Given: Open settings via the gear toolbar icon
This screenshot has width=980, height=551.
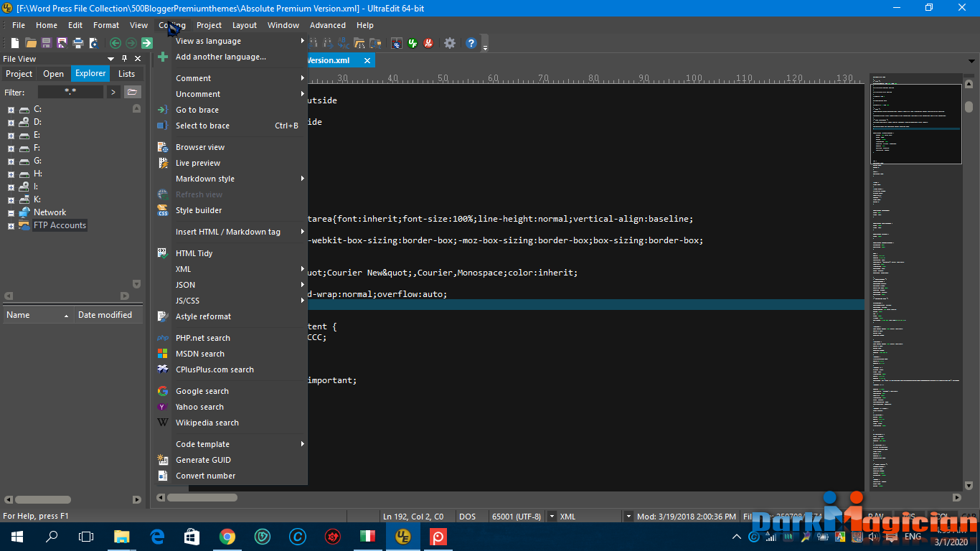Looking at the screenshot, I should [450, 43].
